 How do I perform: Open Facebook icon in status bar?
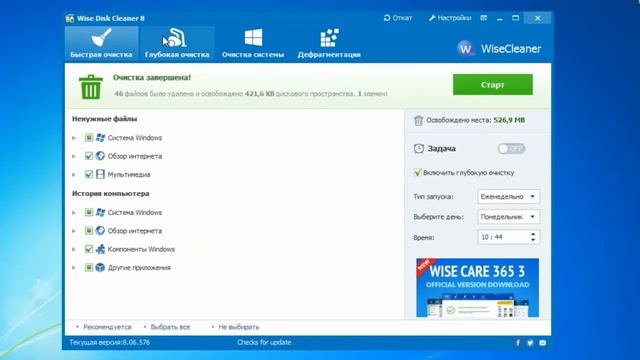click(x=518, y=343)
